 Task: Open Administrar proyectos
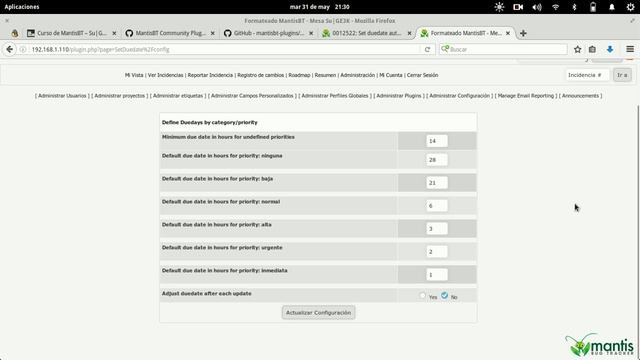120,96
